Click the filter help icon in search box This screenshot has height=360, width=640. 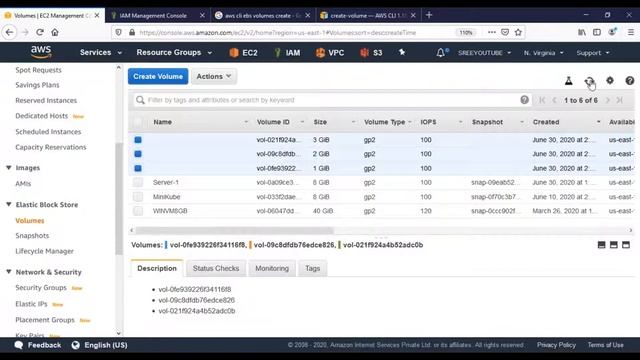[524, 100]
